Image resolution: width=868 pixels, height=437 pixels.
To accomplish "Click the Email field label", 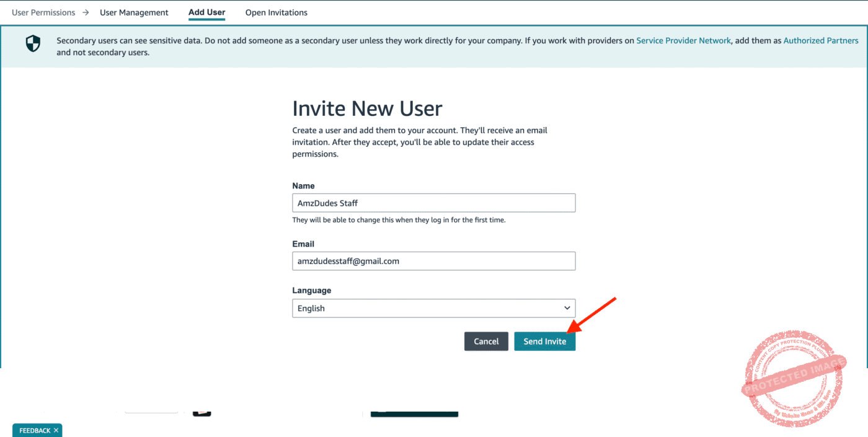I will (303, 244).
